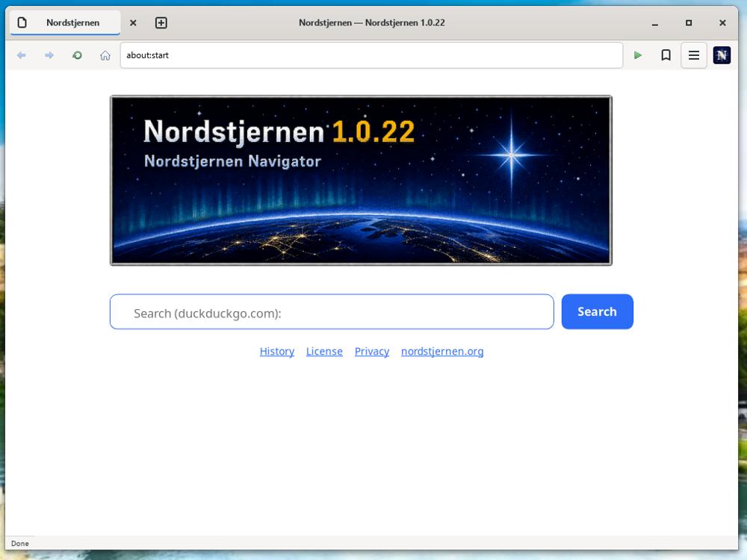Open the hamburger menu

(x=694, y=55)
